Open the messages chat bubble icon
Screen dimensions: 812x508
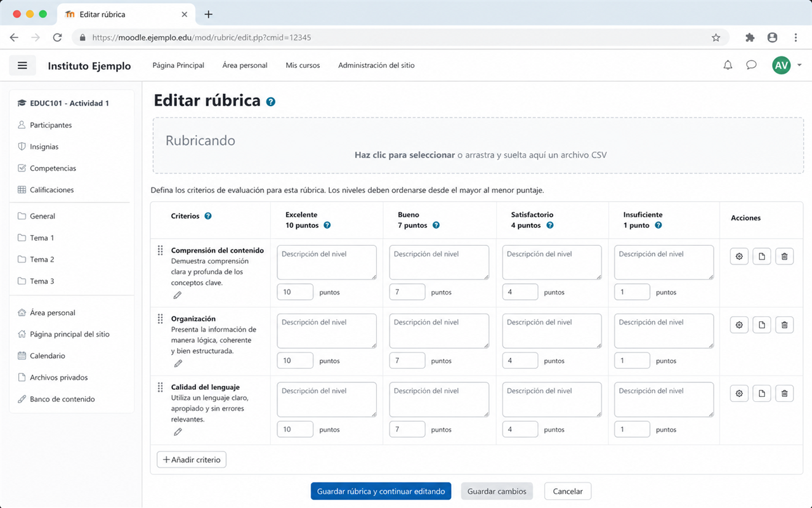(751, 65)
